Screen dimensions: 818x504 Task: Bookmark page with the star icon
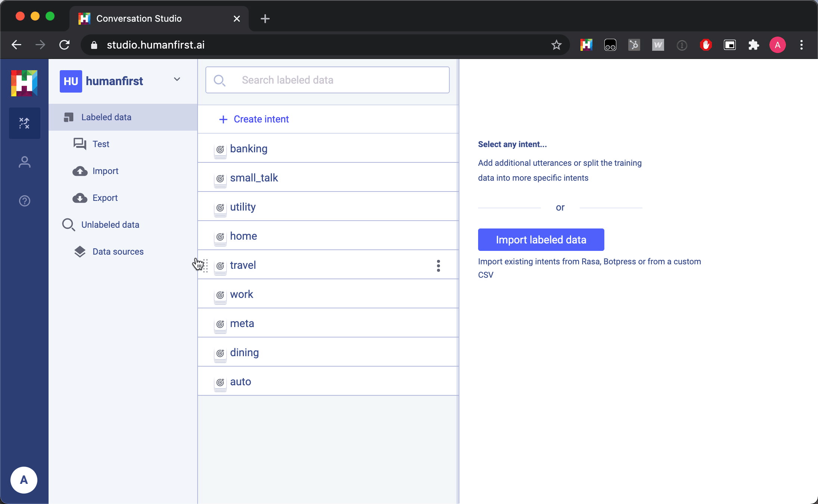click(x=556, y=45)
